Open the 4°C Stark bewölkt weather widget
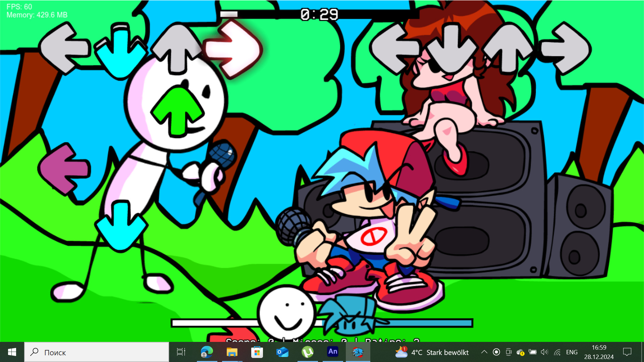This screenshot has width=644, height=362. (432, 352)
